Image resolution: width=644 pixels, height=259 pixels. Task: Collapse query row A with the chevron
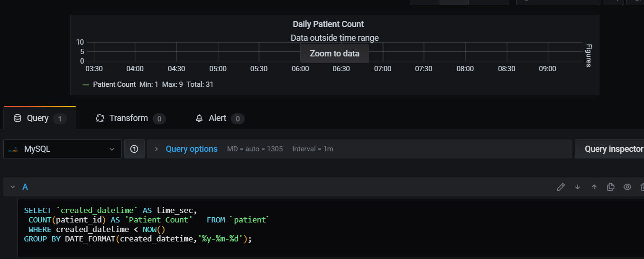[13, 187]
